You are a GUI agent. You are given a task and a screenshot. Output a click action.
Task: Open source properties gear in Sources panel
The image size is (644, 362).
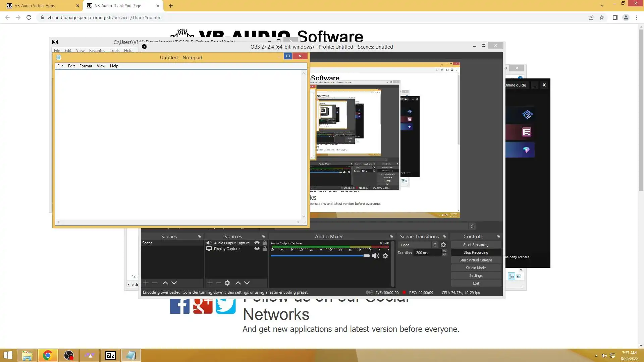point(227,283)
